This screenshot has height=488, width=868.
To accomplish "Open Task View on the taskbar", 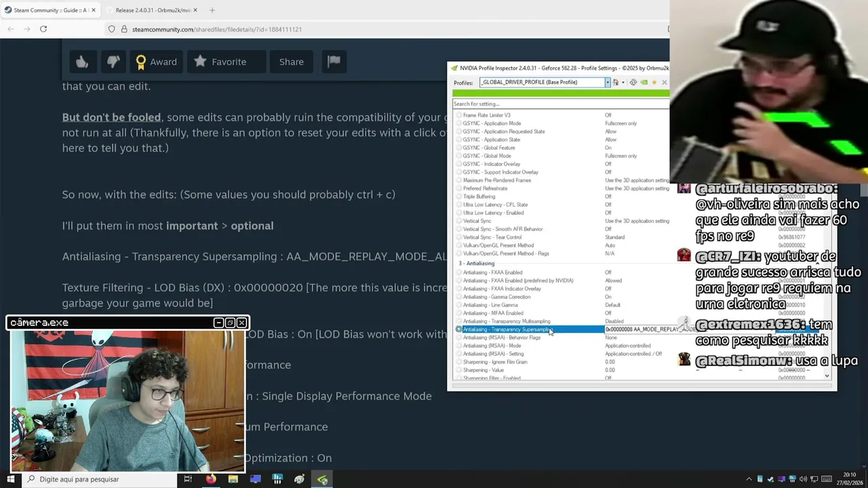I will [188, 479].
